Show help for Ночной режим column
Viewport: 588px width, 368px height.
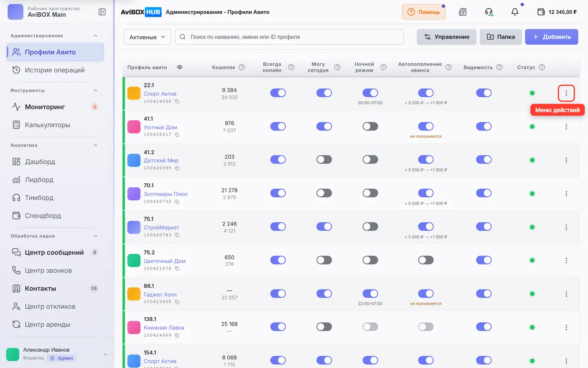click(x=383, y=67)
